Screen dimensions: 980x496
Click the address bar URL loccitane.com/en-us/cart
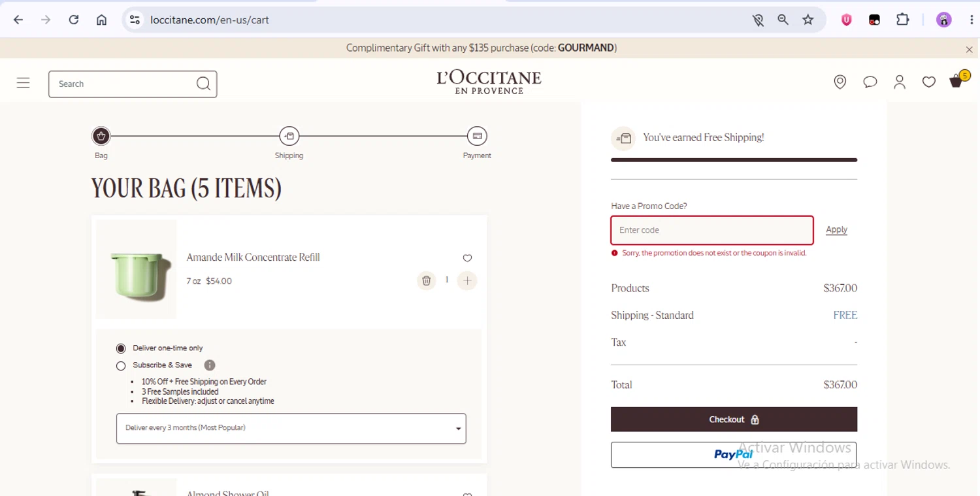click(x=210, y=20)
